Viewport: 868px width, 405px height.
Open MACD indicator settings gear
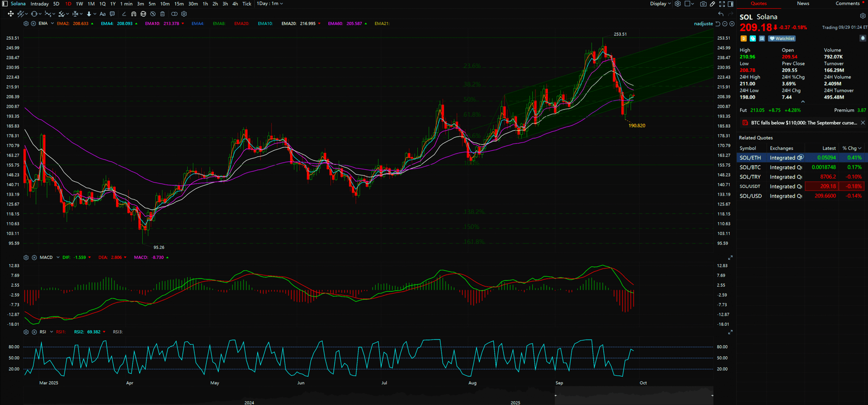26,258
